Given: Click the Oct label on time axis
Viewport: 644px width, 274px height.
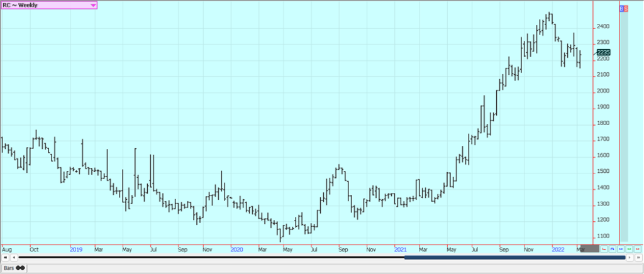Looking at the screenshot, I should point(34,249).
